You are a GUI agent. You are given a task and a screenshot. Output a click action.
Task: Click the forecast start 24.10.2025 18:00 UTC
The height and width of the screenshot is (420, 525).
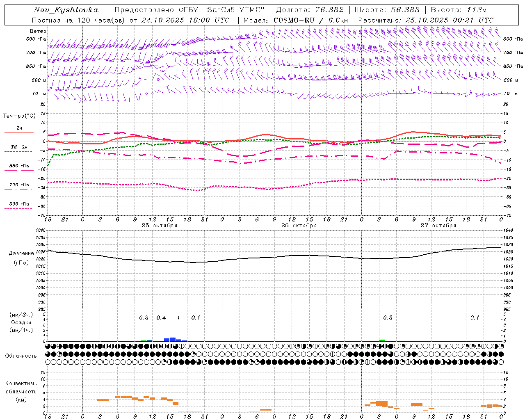[185, 20]
